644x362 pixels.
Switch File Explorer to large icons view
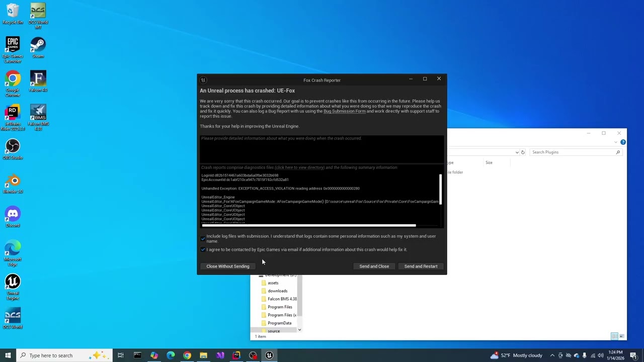622,336
